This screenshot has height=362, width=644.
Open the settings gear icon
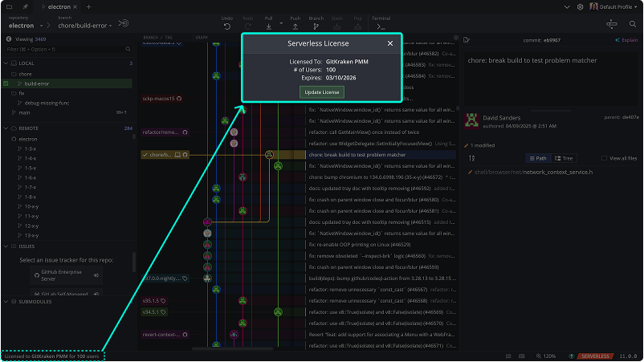click(580, 6)
